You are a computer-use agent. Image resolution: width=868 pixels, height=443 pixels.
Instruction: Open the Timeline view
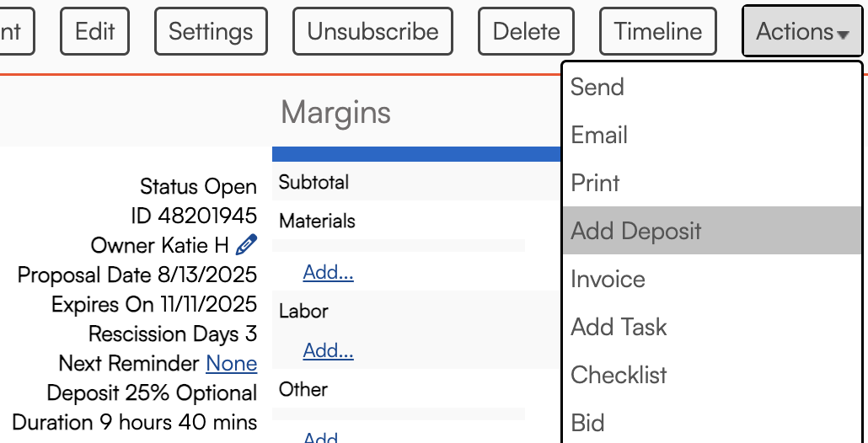pos(657,32)
